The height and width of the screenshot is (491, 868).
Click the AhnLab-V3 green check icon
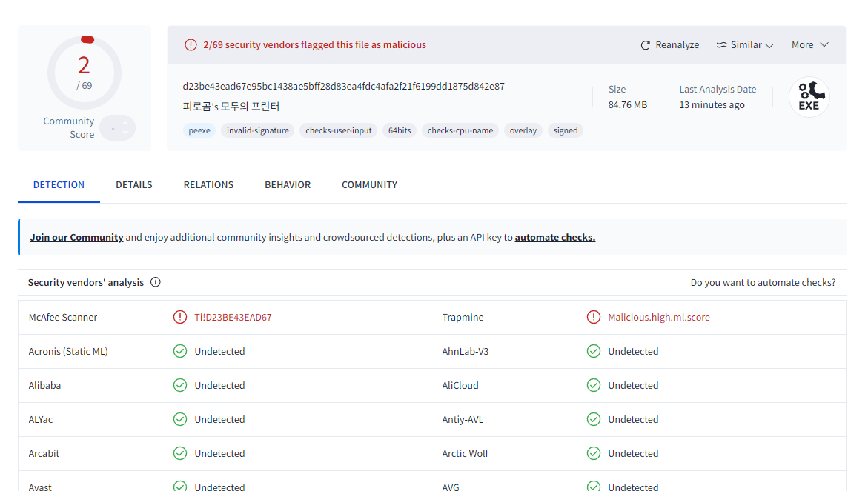coord(594,352)
